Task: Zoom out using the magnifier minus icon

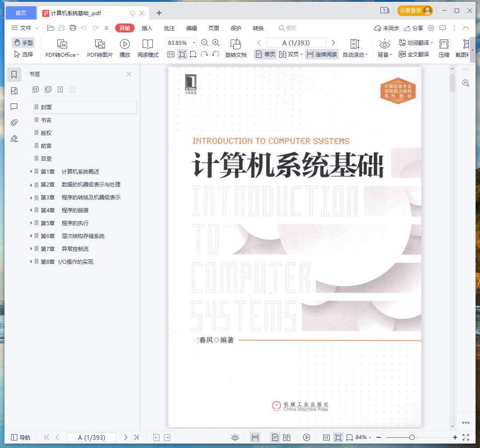Action: point(205,43)
